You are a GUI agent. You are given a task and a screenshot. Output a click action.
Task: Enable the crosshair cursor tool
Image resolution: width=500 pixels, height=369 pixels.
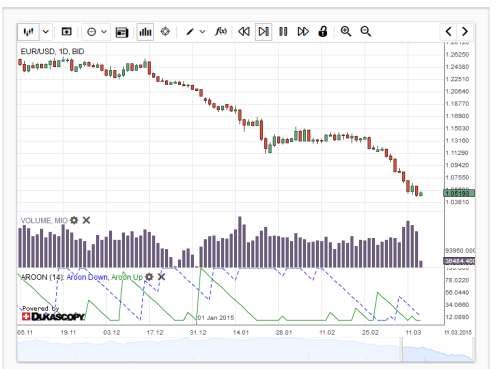[x=165, y=32]
